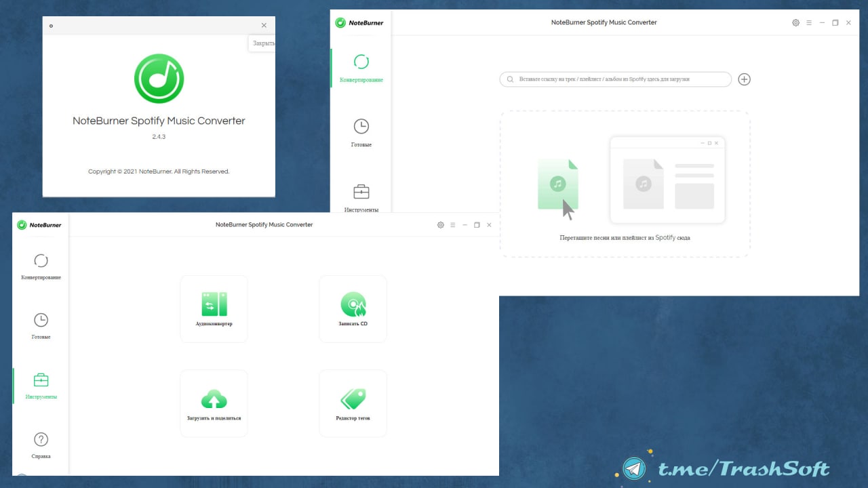Click the tools window title text
Image resolution: width=868 pixels, height=488 pixels.
[264, 224]
